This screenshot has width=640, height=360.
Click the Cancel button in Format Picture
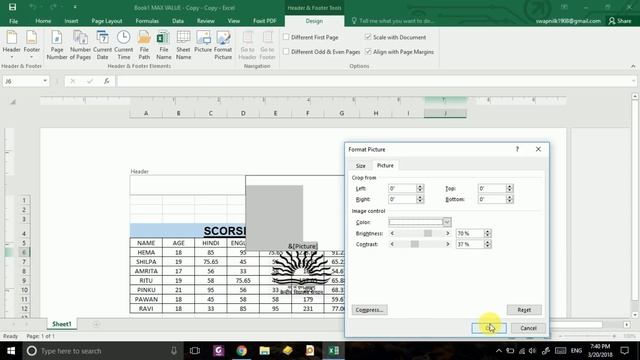pyautogui.click(x=528, y=328)
